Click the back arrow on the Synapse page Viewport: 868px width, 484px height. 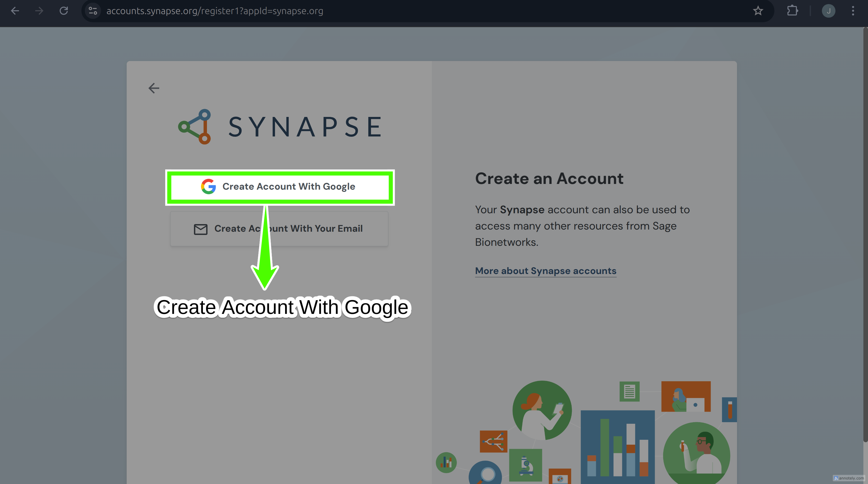pyautogui.click(x=154, y=88)
